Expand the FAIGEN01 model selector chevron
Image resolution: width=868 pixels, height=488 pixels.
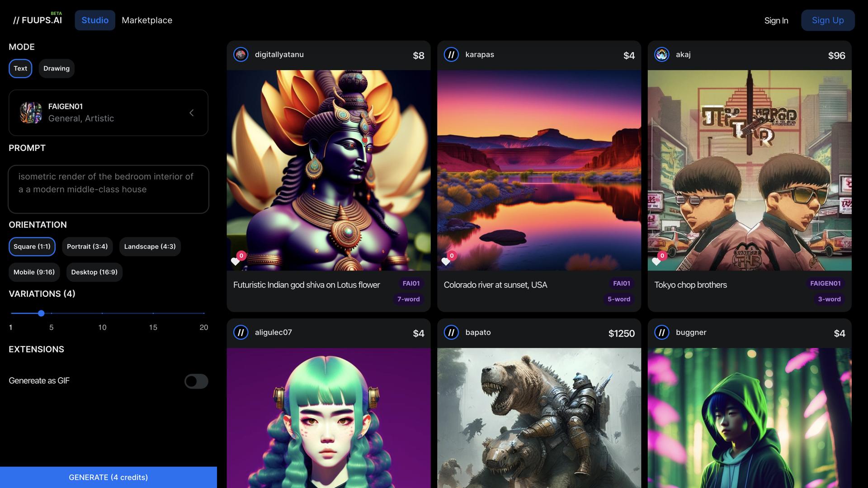(x=192, y=113)
